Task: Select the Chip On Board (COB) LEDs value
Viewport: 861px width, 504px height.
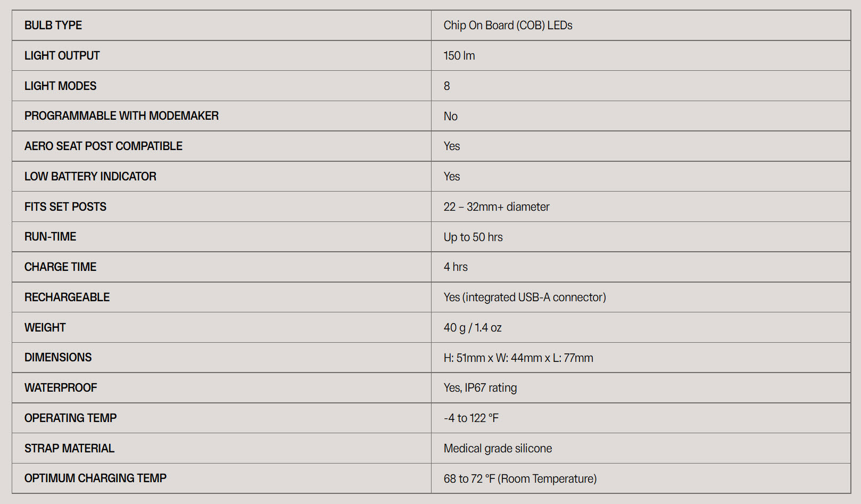Action: tap(508, 26)
